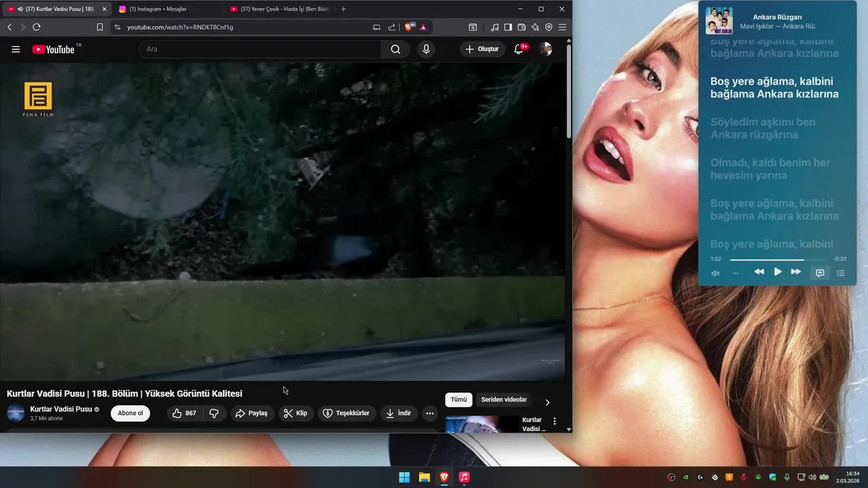The image size is (868, 488).
Task: Click the NVIDIA system tray icon
Action: point(686,477)
